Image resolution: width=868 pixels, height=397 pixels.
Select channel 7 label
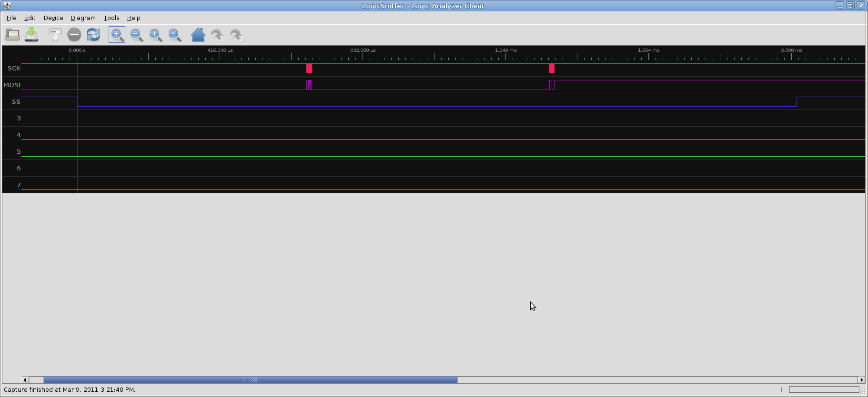pos(19,185)
